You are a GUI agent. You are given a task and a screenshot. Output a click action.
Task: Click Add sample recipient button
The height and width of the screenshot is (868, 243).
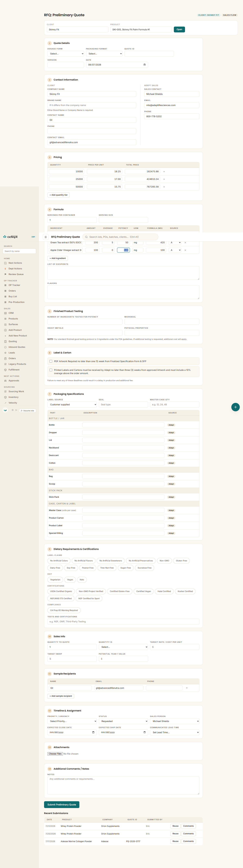[61, 696]
